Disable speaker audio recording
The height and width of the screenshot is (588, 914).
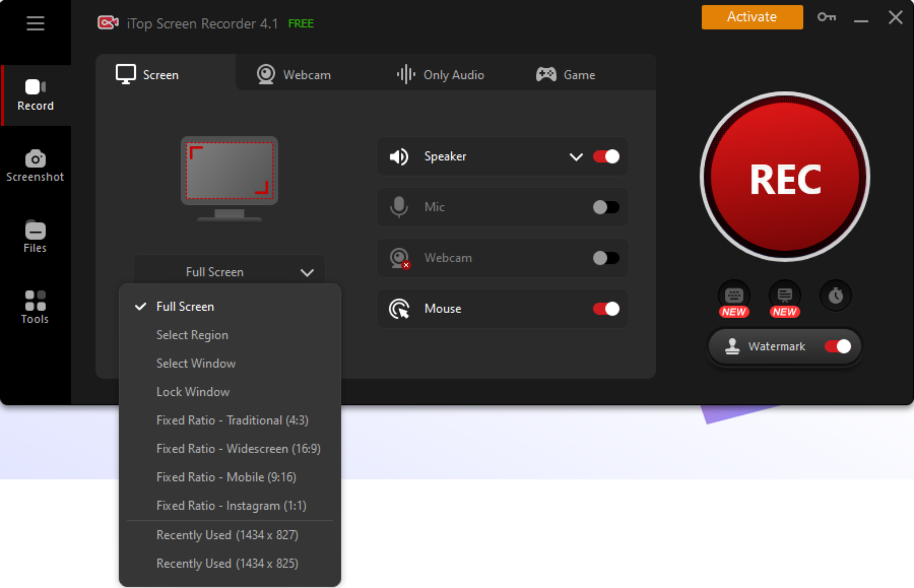coord(606,157)
